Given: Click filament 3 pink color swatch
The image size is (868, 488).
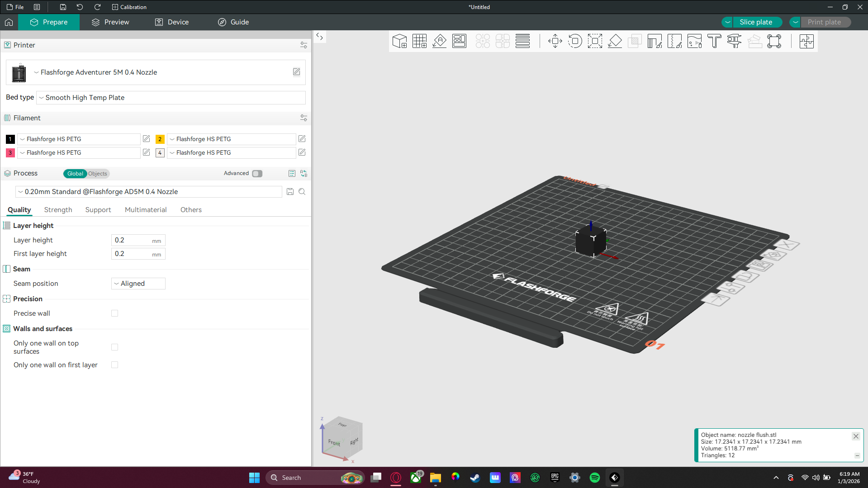Looking at the screenshot, I should 10,153.
